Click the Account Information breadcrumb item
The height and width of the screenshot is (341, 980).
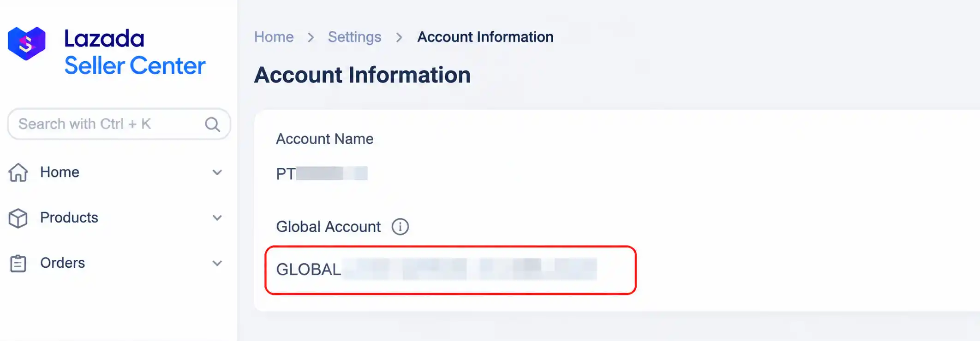(485, 37)
